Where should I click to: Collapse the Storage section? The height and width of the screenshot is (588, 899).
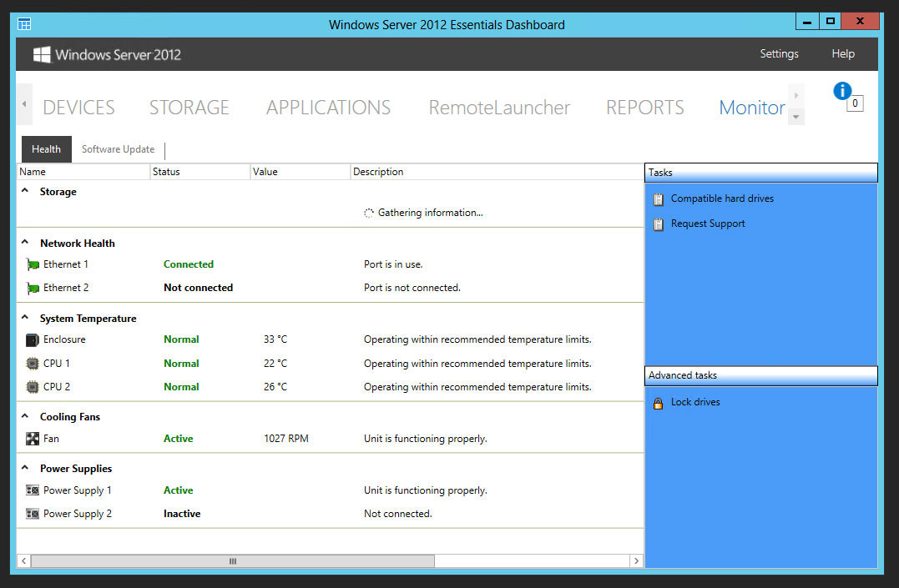25,191
